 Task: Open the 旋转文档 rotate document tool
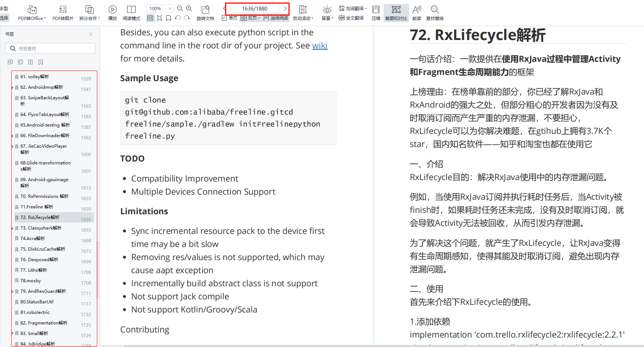pyautogui.click(x=205, y=13)
